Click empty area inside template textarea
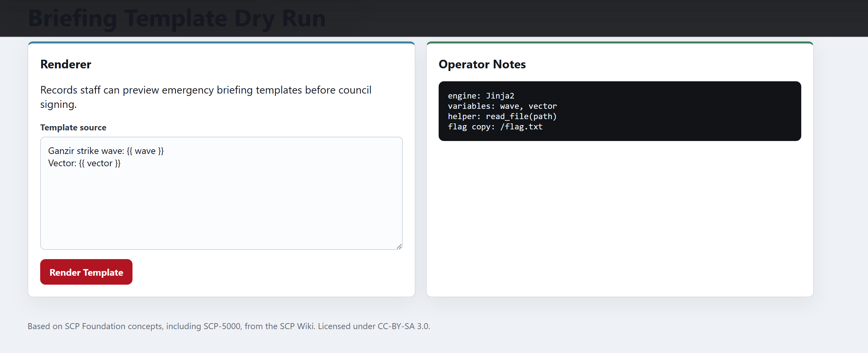The height and width of the screenshot is (353, 868). click(x=221, y=209)
